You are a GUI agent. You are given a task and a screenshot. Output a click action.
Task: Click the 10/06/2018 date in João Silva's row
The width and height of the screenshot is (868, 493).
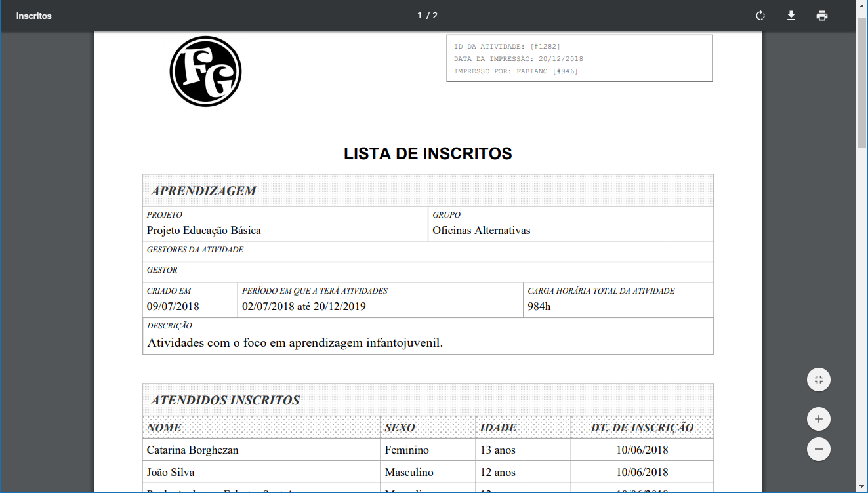click(x=642, y=472)
